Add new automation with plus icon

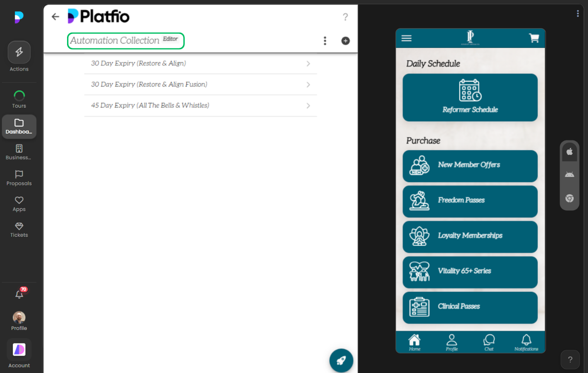coord(345,41)
